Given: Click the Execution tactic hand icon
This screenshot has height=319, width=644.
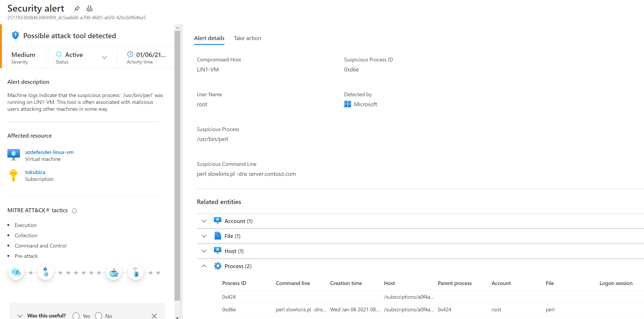Looking at the screenshot, I should coord(46,272).
